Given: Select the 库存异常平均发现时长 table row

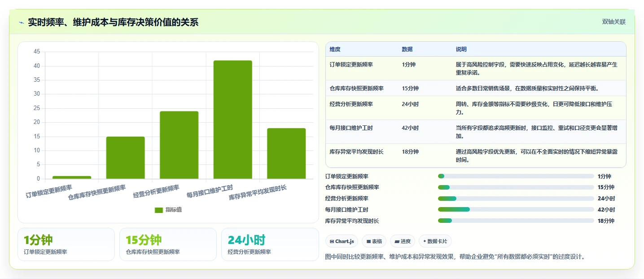Looking at the screenshot, I should coord(476,155).
